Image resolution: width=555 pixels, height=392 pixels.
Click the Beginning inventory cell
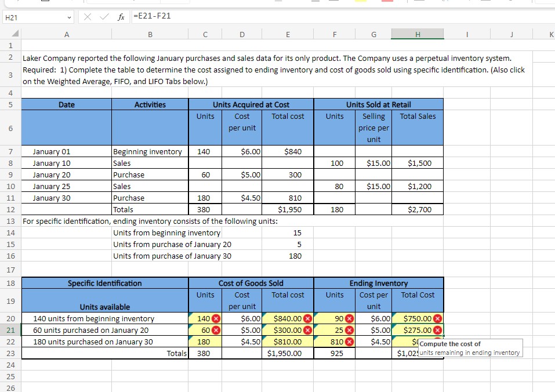click(x=150, y=151)
